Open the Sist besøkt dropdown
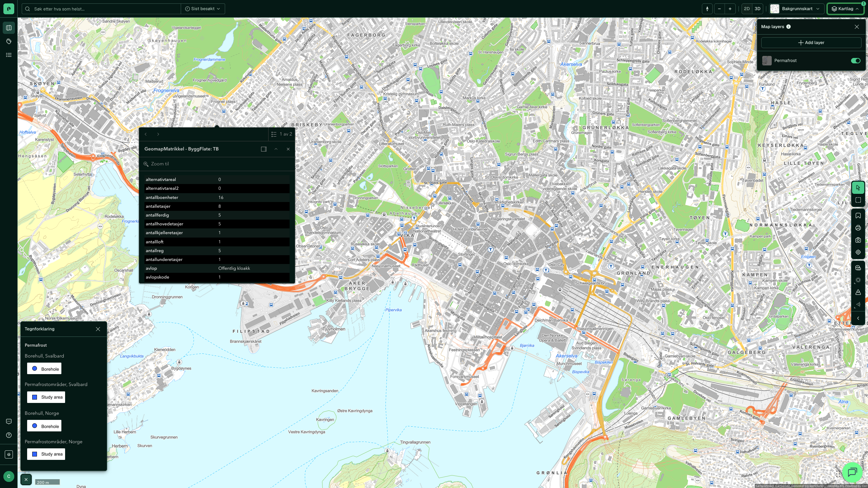 coord(203,9)
